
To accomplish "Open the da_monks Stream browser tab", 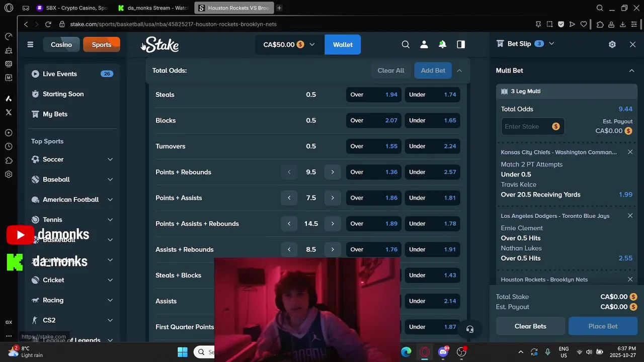I will pos(152,8).
